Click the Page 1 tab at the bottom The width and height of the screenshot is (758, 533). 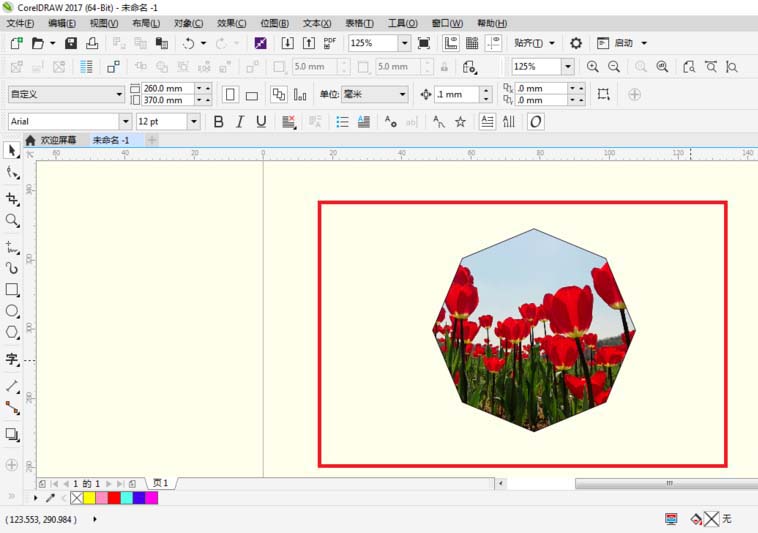tap(160, 483)
